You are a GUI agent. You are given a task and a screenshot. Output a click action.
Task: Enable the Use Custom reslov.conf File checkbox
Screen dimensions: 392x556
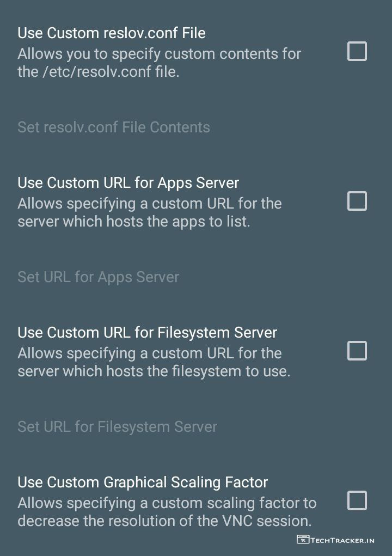click(x=357, y=52)
